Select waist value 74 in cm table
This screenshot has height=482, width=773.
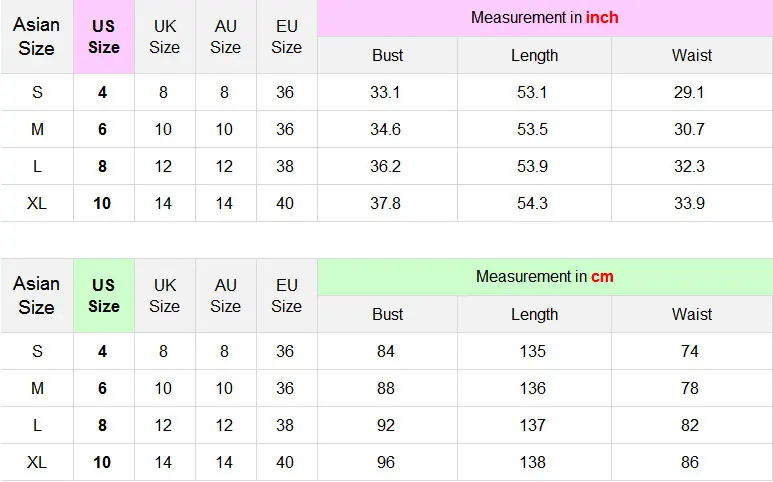(x=690, y=351)
